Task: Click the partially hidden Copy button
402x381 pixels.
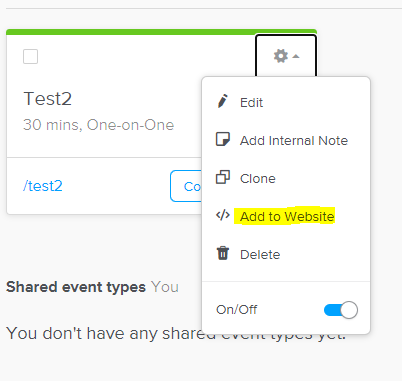Action: (186, 186)
